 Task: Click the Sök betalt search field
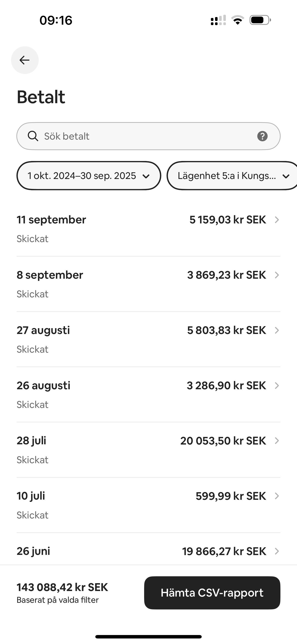point(148,136)
